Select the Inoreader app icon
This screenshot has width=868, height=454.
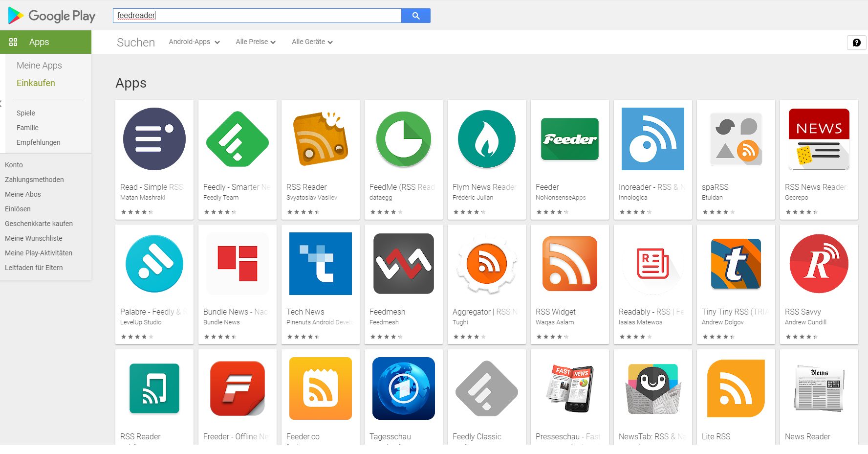coord(652,139)
